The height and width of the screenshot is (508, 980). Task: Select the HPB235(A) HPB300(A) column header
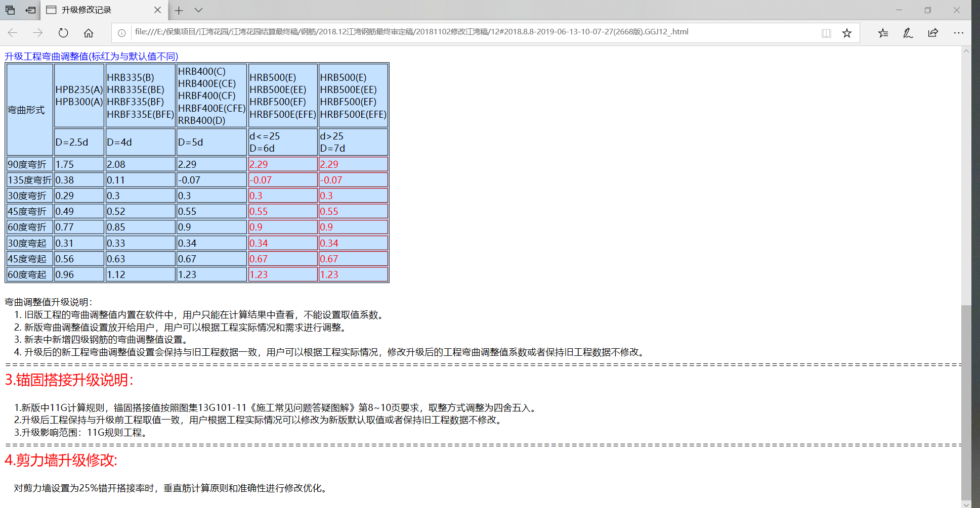pos(79,96)
